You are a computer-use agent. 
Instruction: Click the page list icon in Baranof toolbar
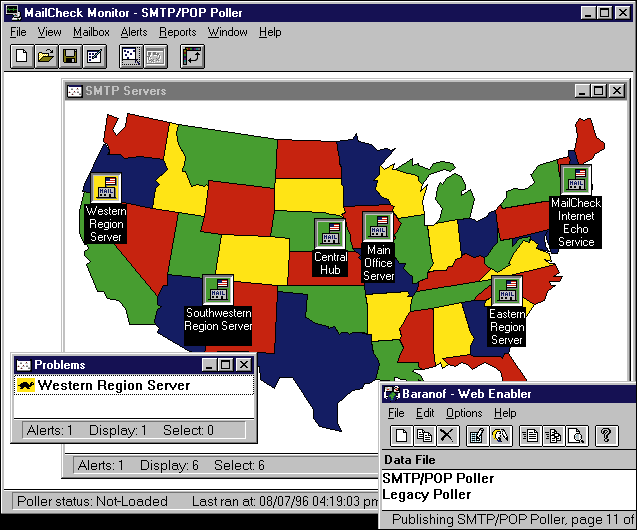(531, 436)
